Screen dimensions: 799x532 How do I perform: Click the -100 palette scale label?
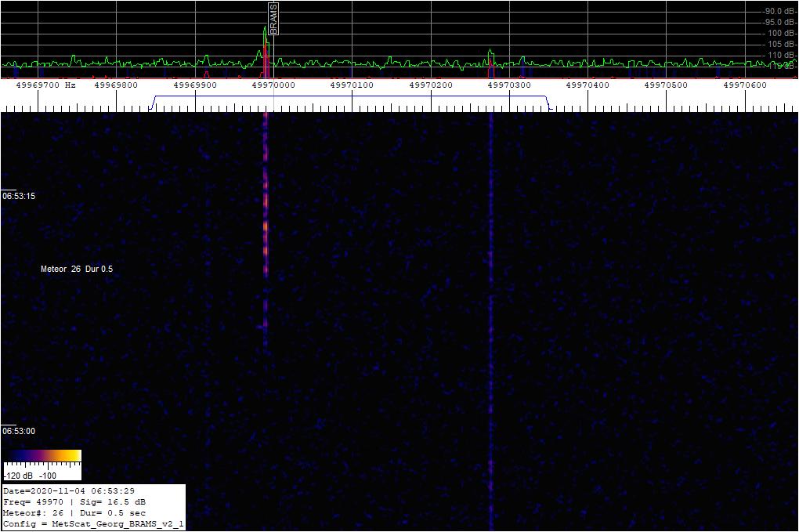click(x=47, y=476)
